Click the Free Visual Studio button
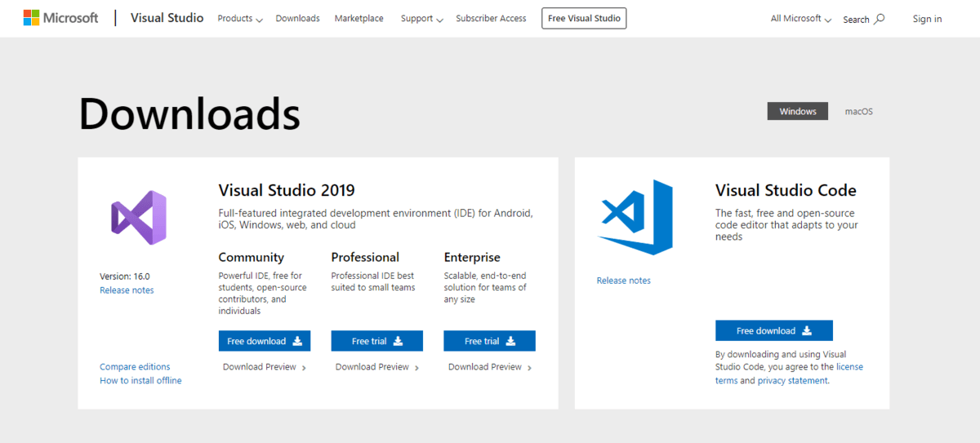 pos(584,18)
